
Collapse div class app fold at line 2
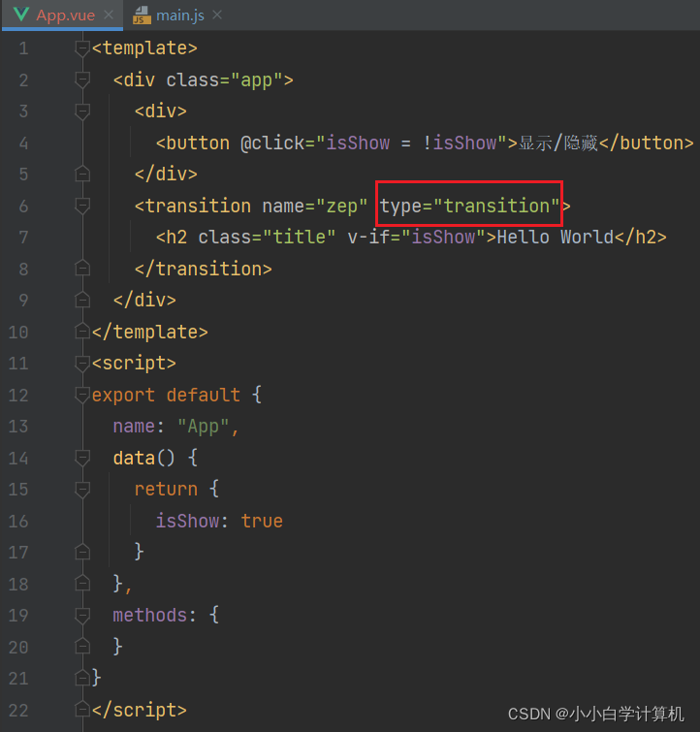click(x=82, y=80)
